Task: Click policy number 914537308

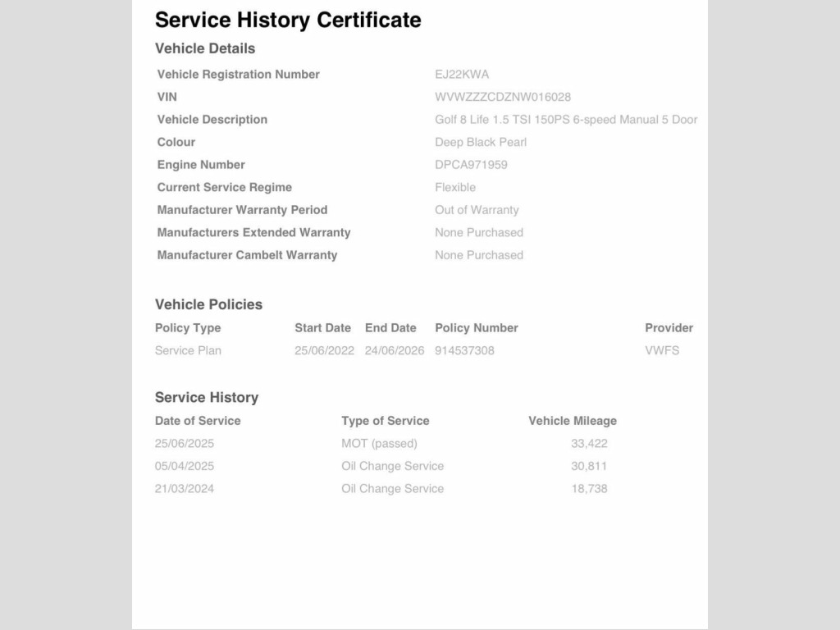Action: click(464, 350)
